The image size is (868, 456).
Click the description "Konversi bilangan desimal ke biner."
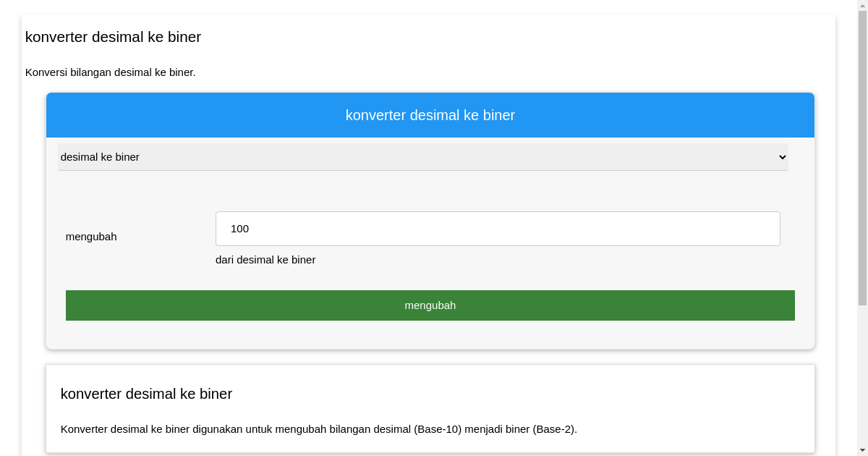(111, 72)
